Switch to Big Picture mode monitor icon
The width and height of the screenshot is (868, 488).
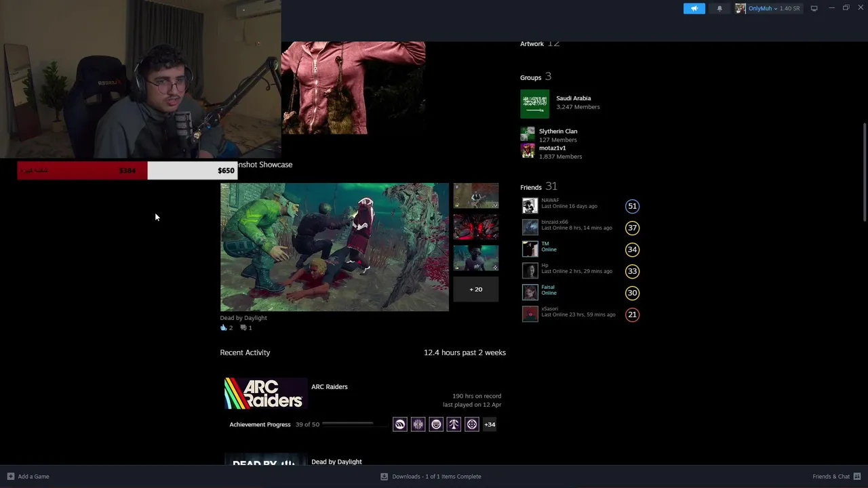tap(814, 8)
